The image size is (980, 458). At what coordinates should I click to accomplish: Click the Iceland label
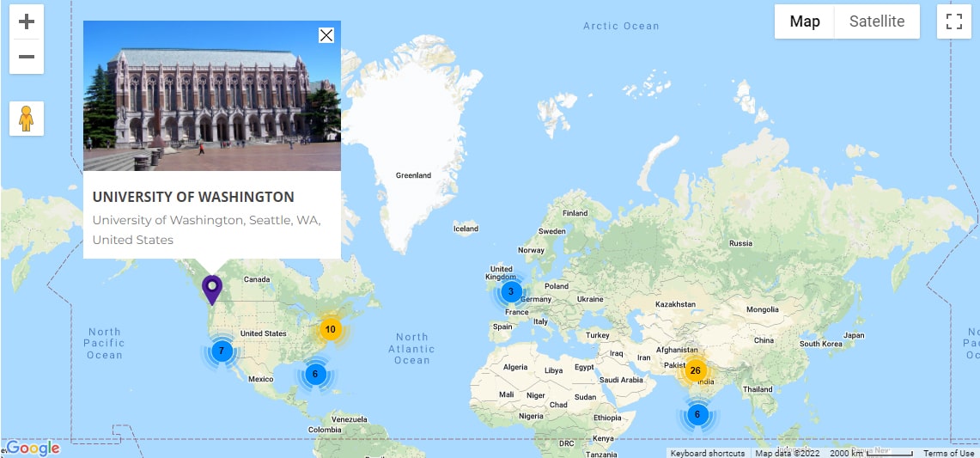click(x=466, y=229)
